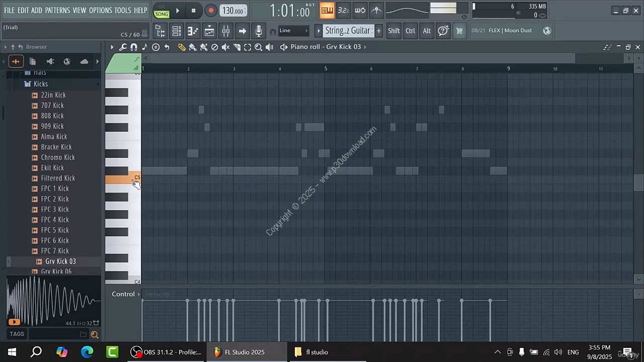Open the FILE menu
The width and height of the screenshot is (644, 362).
(9, 10)
